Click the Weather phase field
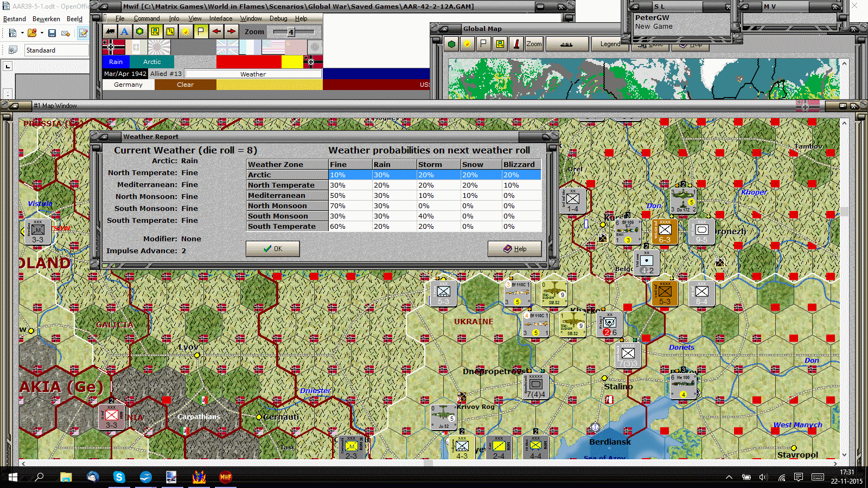 pos(253,74)
